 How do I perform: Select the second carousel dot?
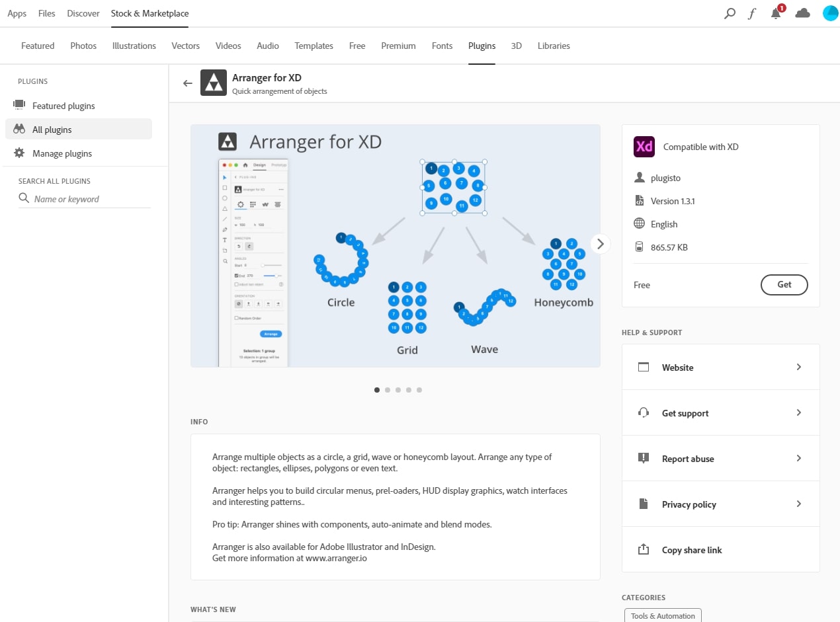pyautogui.click(x=388, y=390)
